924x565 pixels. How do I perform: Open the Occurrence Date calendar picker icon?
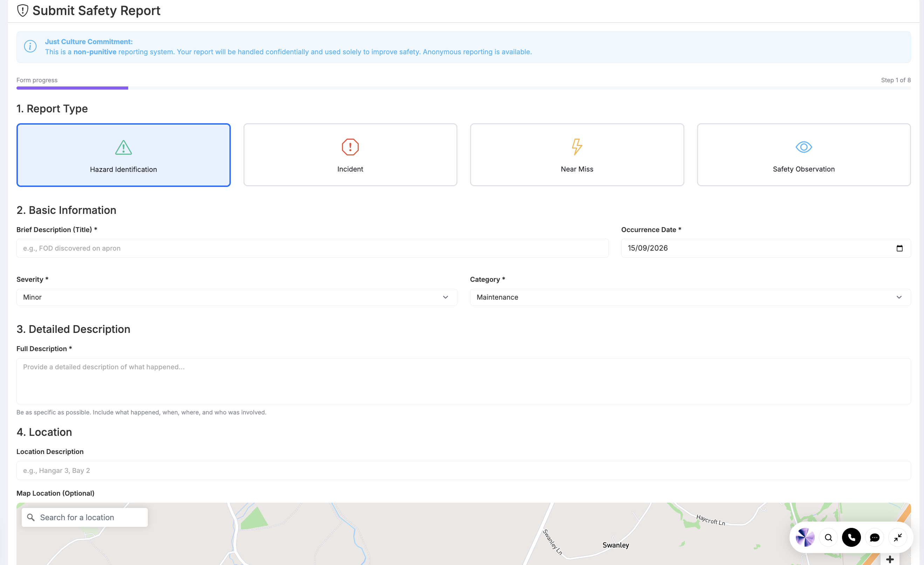tap(899, 248)
